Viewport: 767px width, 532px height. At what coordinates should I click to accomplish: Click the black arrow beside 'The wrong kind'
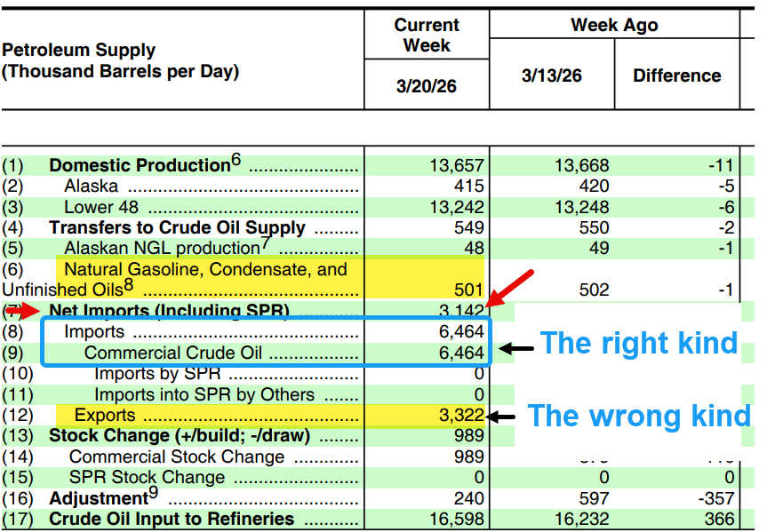pos(504,416)
